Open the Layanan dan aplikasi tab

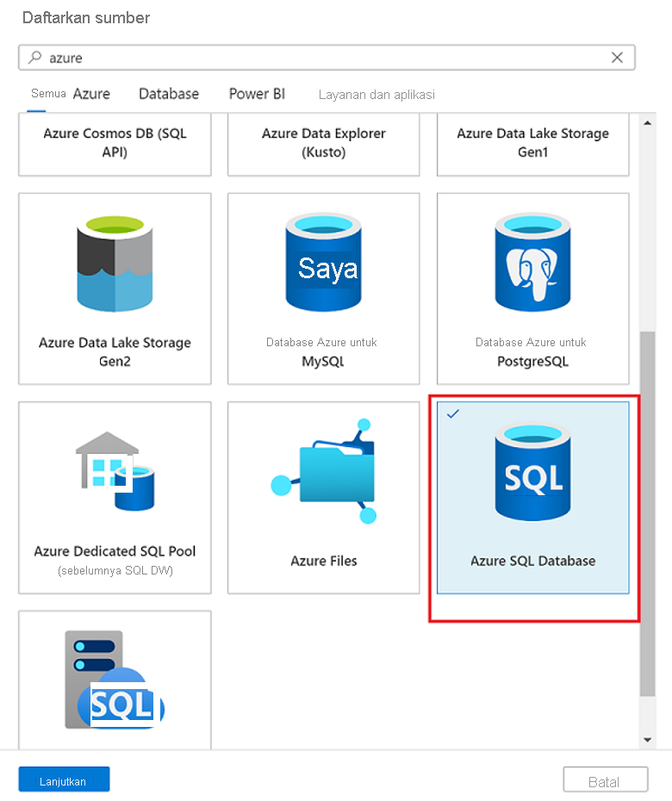pyautogui.click(x=376, y=95)
